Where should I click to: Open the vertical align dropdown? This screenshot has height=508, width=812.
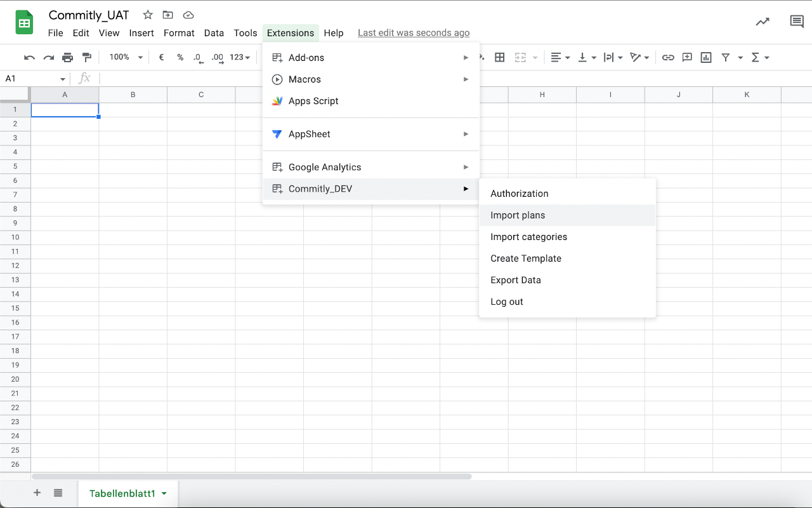click(587, 58)
